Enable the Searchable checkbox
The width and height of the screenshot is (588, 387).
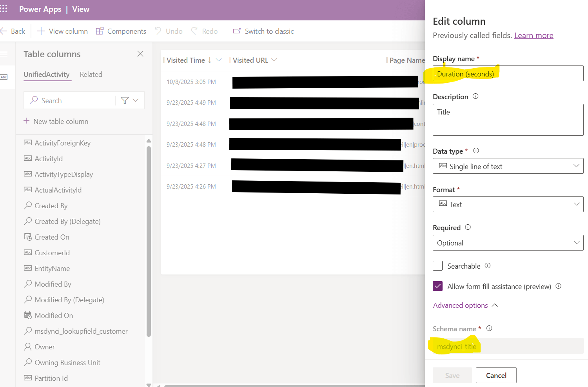pos(437,266)
